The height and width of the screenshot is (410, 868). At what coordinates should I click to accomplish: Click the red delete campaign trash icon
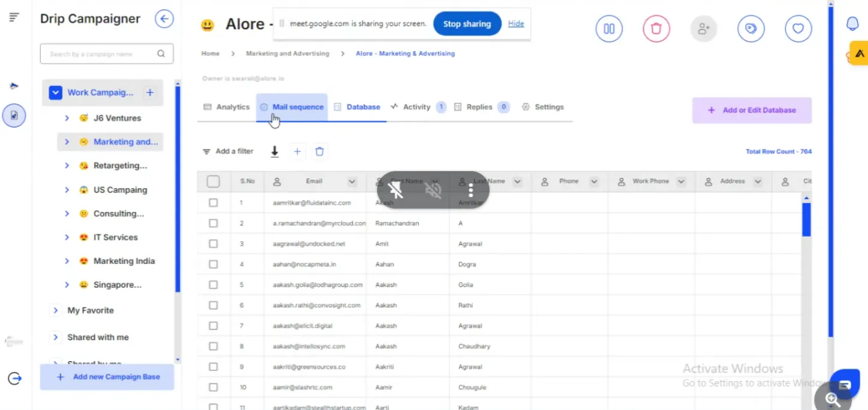(x=657, y=28)
